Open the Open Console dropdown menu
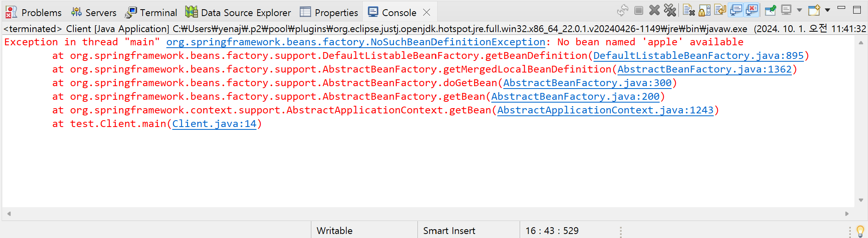This screenshot has height=238, width=868. 826,11
